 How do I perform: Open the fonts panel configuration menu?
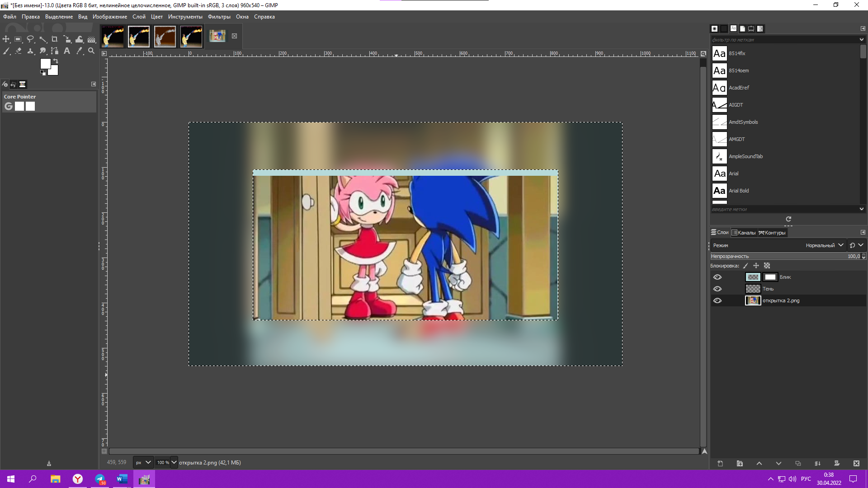863,28
